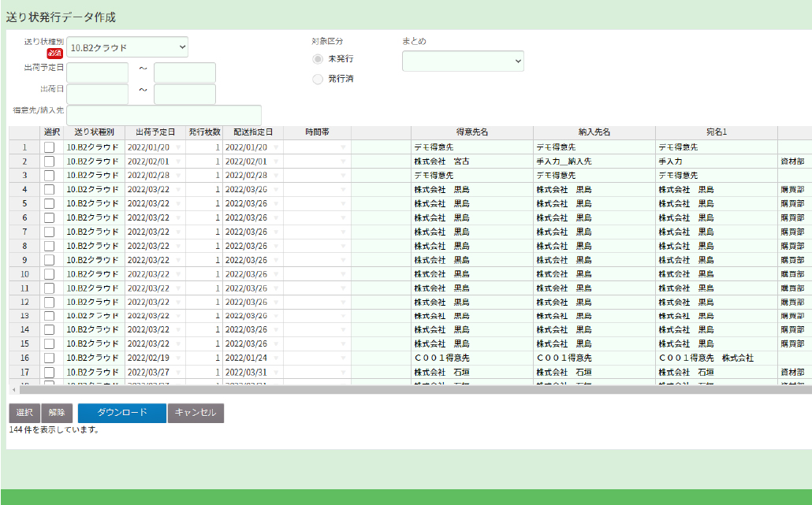The width and height of the screenshot is (812, 505).
Task: Click the 解除 button
Action: coord(57,413)
